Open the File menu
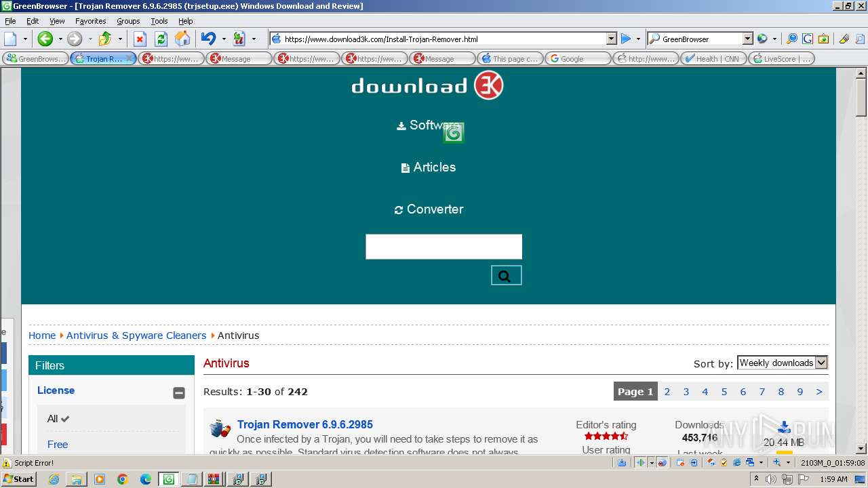Screen dimensions: 868x488 pos(11,21)
